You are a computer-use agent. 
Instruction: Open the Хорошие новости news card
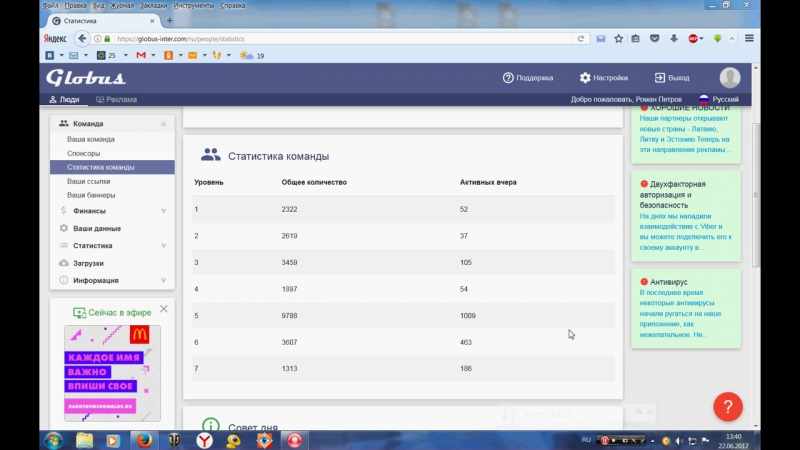686,134
